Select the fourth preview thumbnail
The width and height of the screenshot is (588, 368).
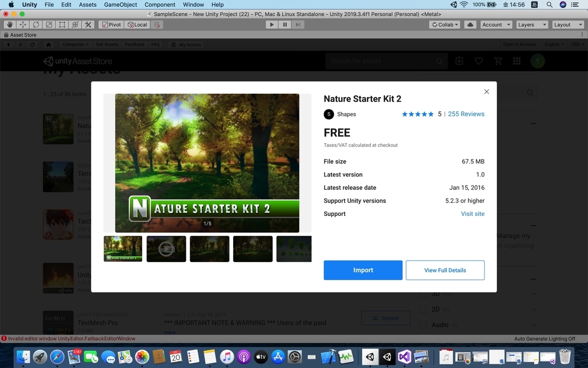pos(253,249)
